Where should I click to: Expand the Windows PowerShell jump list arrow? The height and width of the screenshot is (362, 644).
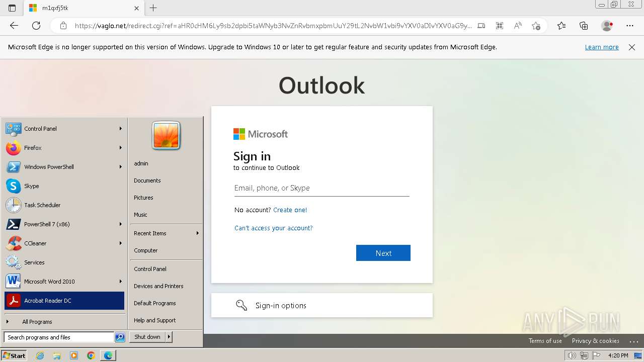click(121, 167)
